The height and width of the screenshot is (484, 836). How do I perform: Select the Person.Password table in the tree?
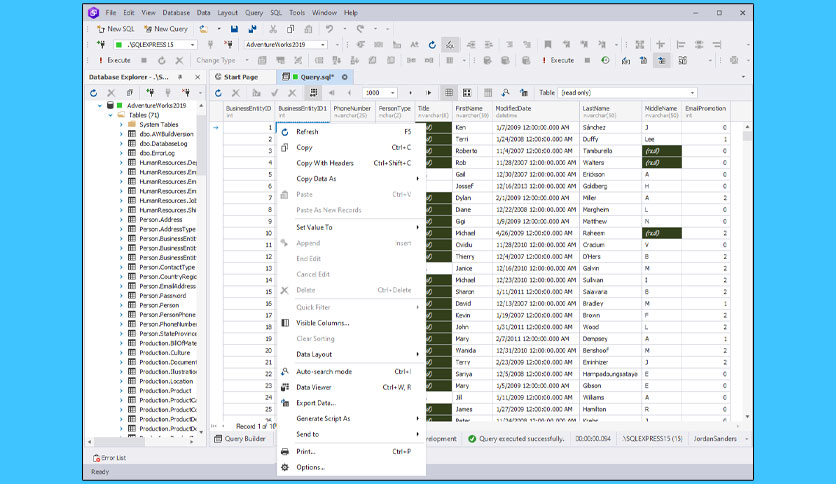tap(163, 296)
